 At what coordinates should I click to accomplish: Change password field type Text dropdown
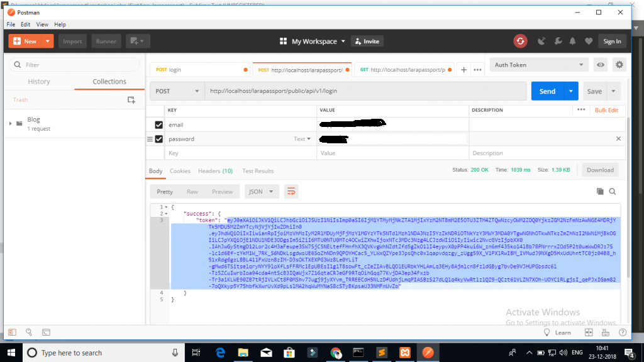click(x=302, y=139)
